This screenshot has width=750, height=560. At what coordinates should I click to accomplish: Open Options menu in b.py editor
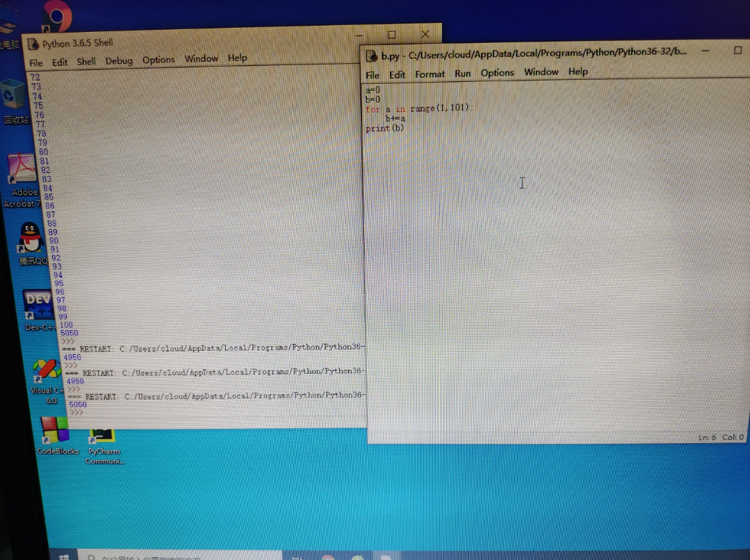click(497, 73)
